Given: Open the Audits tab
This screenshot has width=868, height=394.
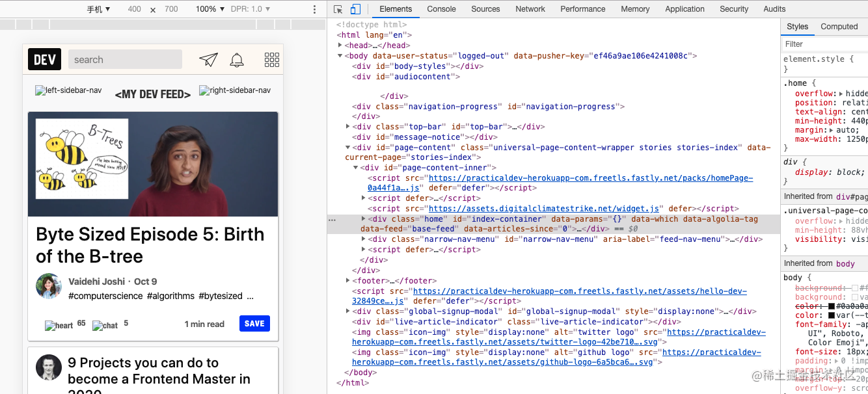Looking at the screenshot, I should [x=774, y=9].
